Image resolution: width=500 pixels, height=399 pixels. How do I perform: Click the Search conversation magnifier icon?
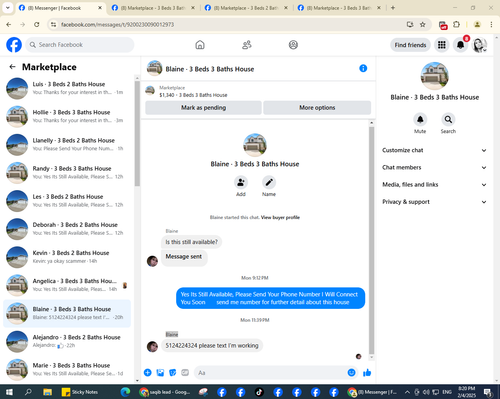[448, 119]
